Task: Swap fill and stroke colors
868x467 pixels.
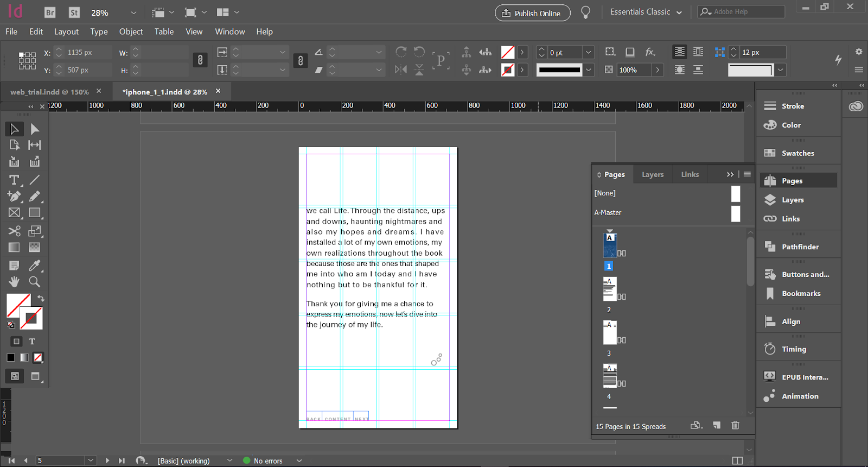Action: (41, 298)
